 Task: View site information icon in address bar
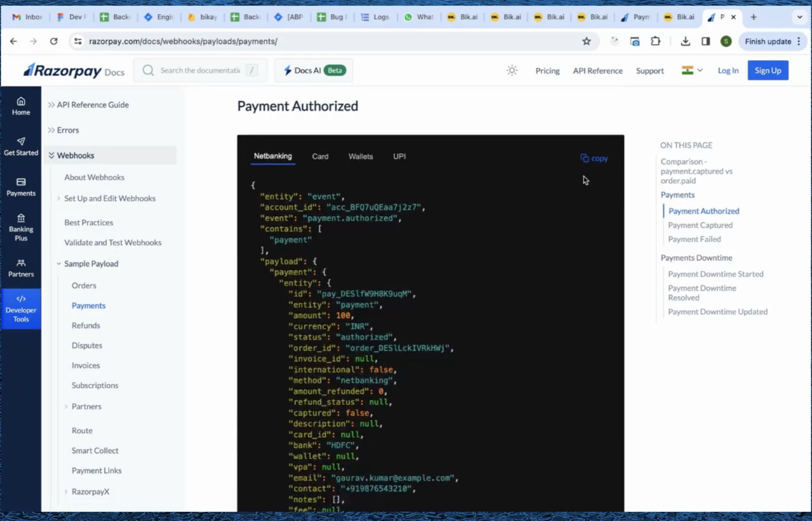[78, 41]
